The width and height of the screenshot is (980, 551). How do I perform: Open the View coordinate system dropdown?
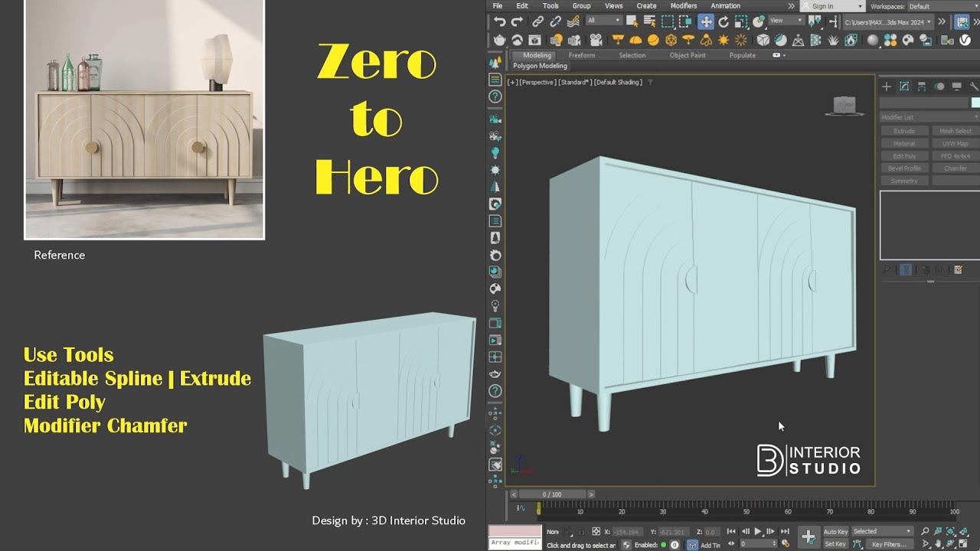(786, 21)
